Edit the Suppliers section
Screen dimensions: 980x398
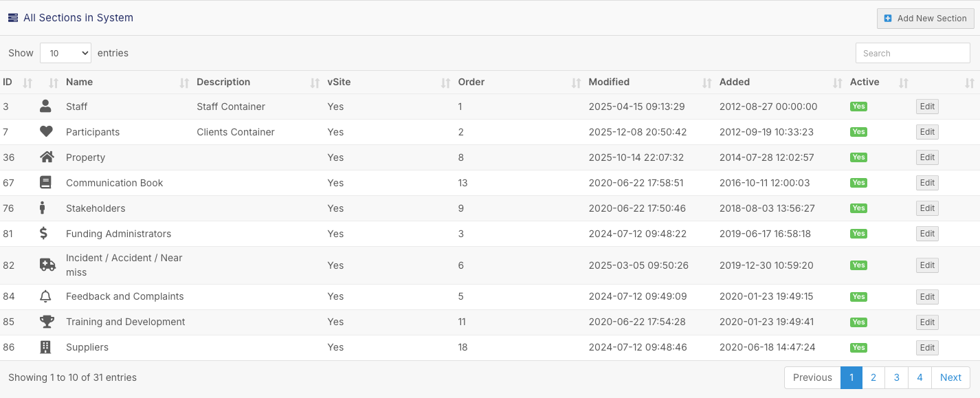(927, 348)
